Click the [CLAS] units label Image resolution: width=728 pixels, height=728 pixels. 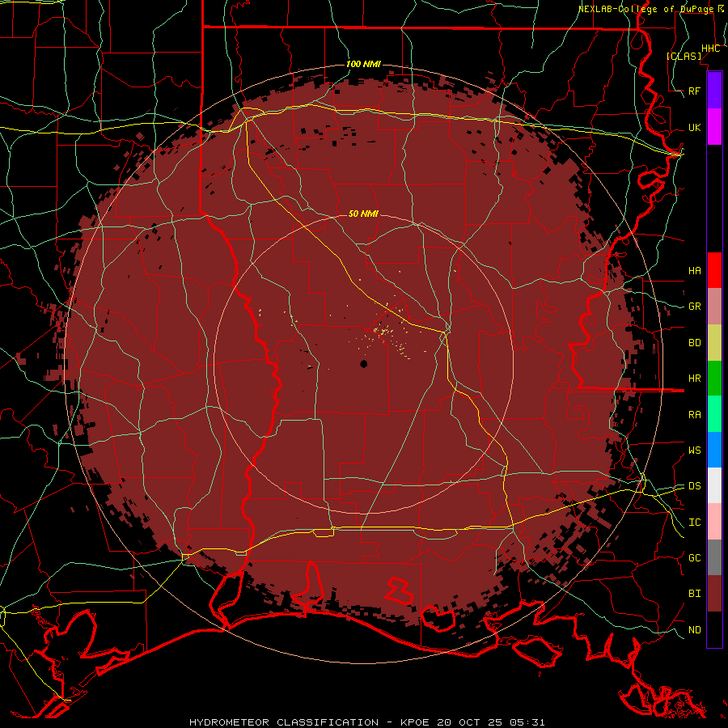click(684, 56)
